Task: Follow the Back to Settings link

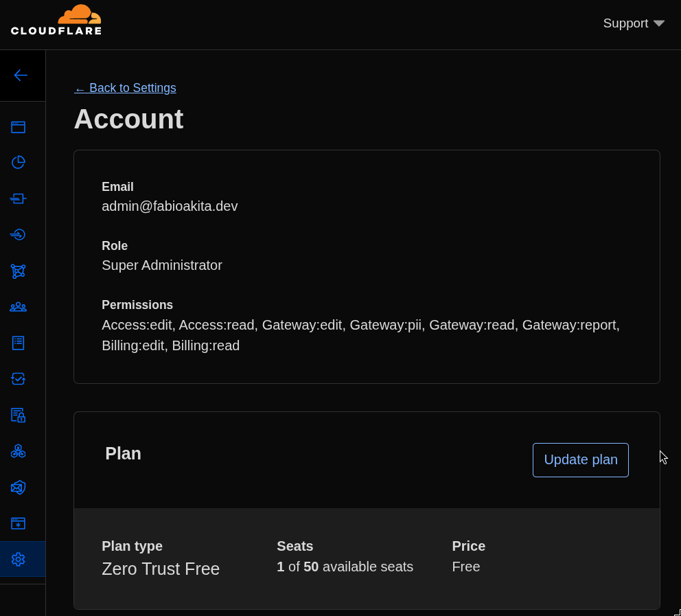Action: [125, 88]
